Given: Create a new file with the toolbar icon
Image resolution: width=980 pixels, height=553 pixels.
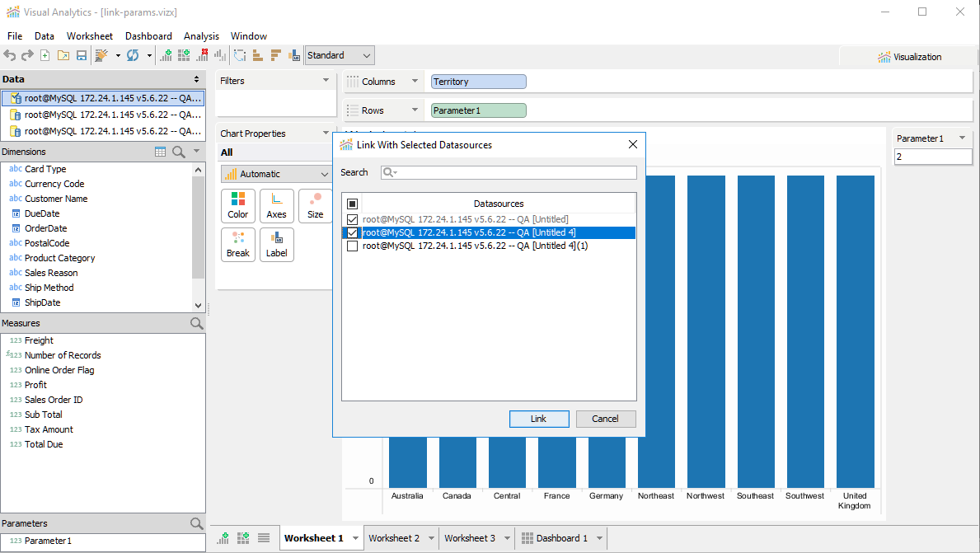Looking at the screenshot, I should [45, 55].
